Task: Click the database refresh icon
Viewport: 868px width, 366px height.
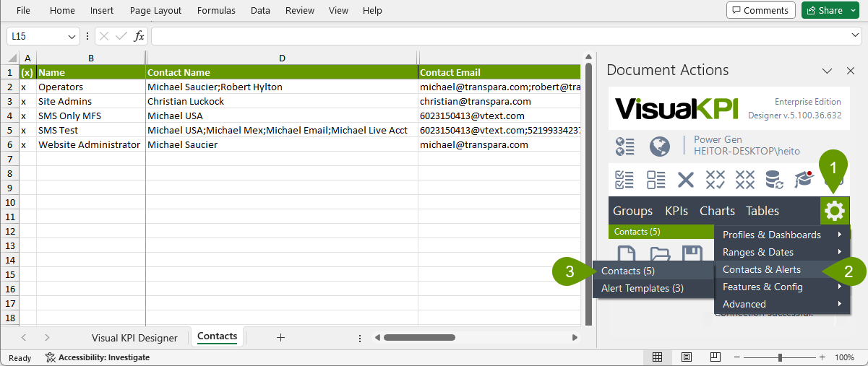Action: coord(775,179)
